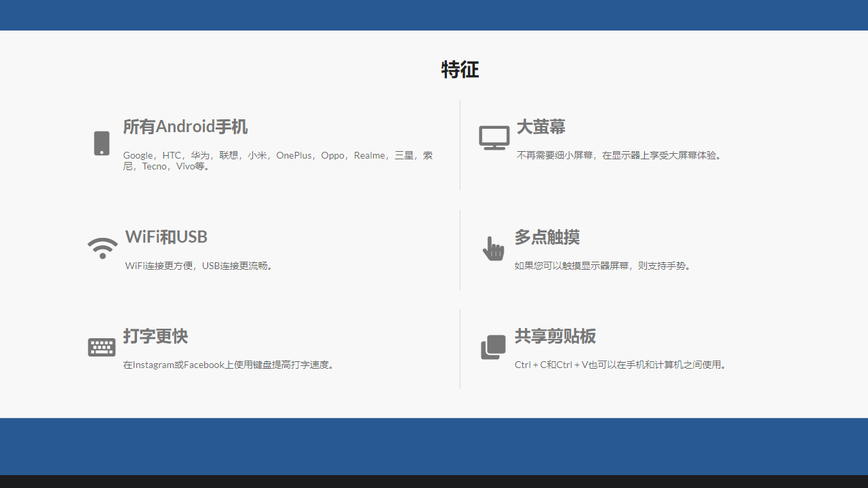The width and height of the screenshot is (868, 488).
Task: Click the phone icon in the top-left feature
Action: 101,143
